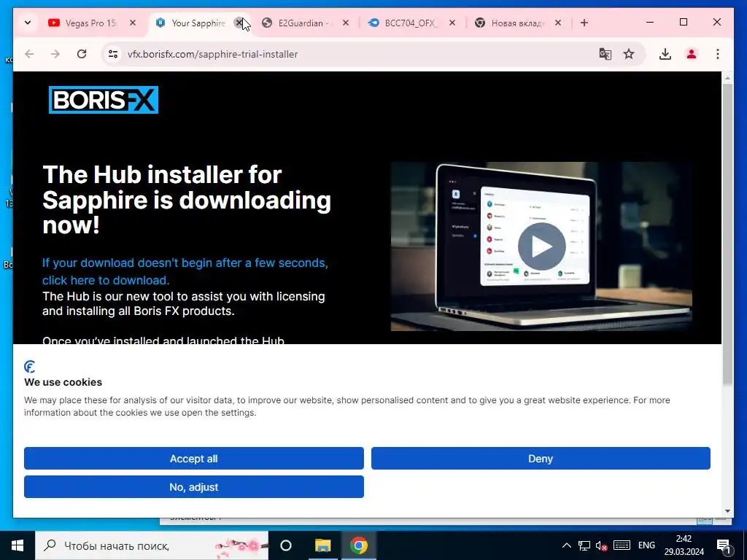
Task: Open a new tab with plus button
Action: [x=584, y=23]
